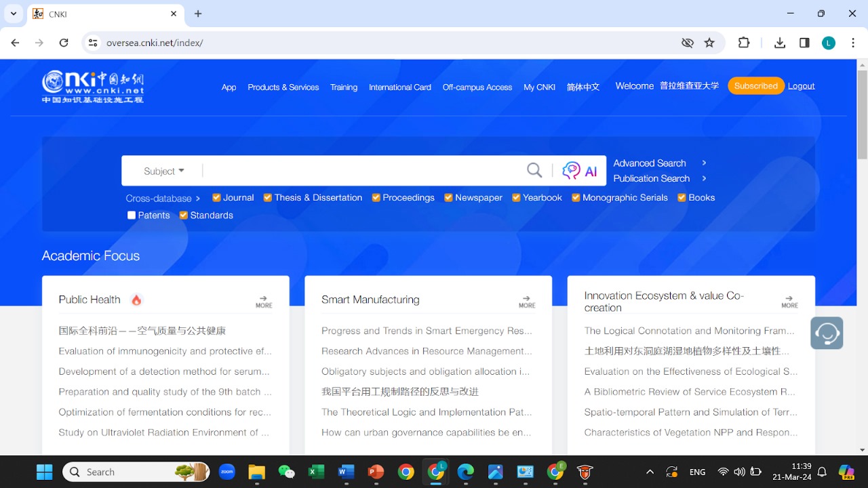Image resolution: width=868 pixels, height=488 pixels.
Task: Click the fire icon beside Public Health
Action: click(136, 300)
